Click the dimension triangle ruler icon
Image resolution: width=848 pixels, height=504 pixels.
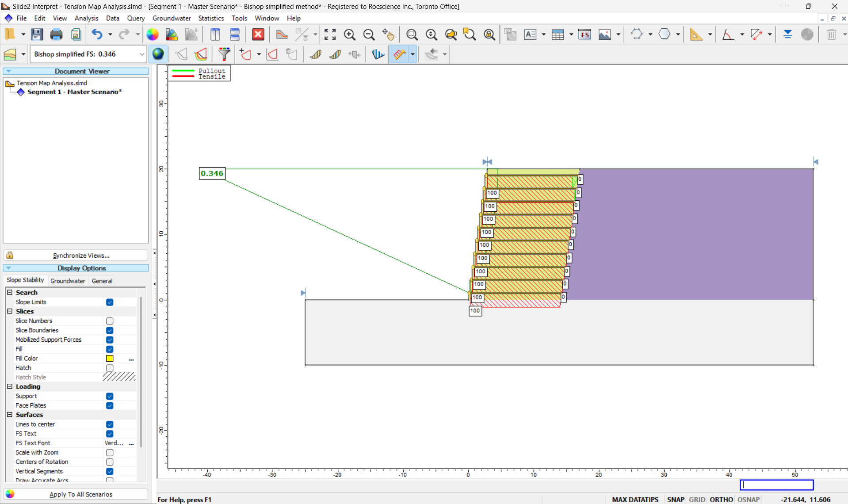coord(696,34)
